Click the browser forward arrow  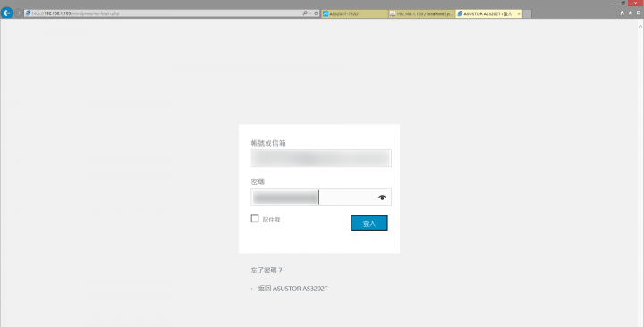tap(19, 13)
